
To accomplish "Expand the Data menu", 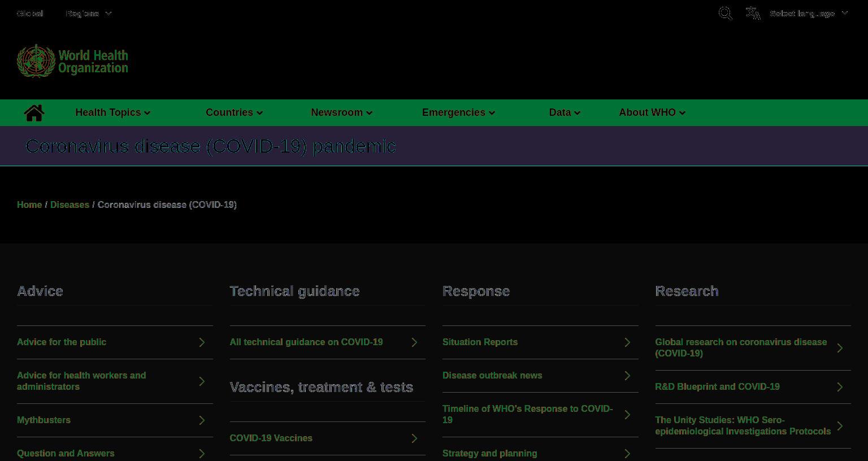I will click(x=565, y=112).
